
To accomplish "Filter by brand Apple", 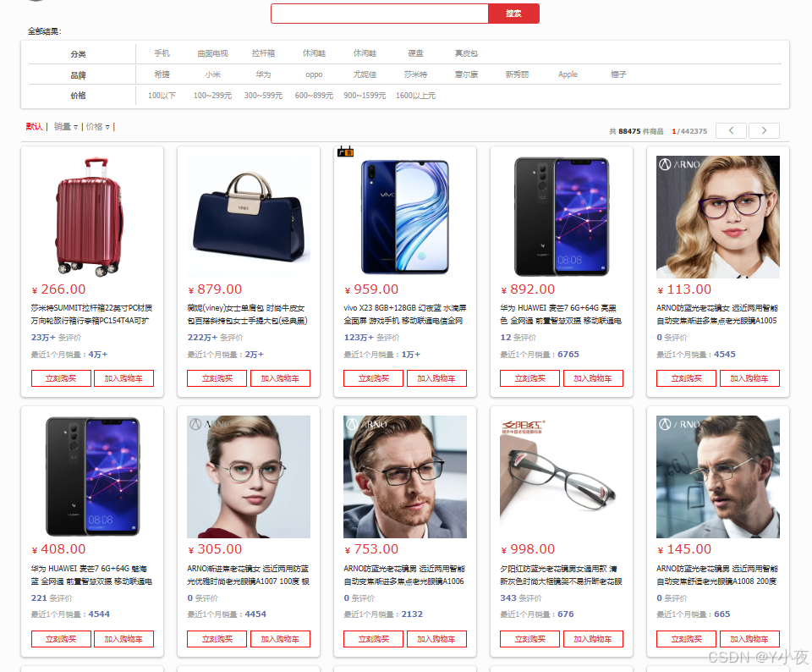I will tap(568, 74).
